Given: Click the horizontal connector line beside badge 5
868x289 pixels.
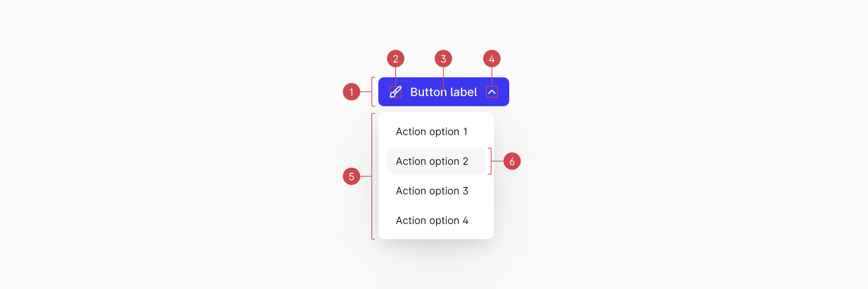Looking at the screenshot, I should click(x=366, y=176).
